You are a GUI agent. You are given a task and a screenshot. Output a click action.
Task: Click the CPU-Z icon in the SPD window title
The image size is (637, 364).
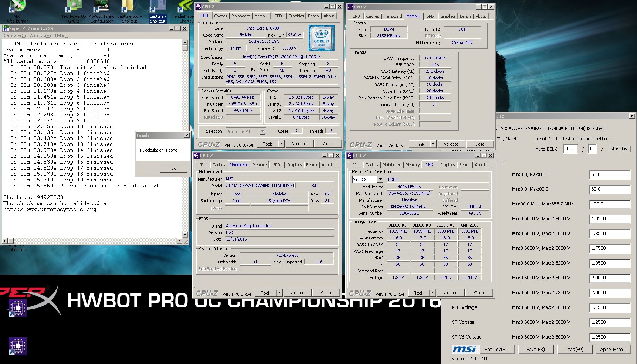pyautogui.click(x=350, y=156)
